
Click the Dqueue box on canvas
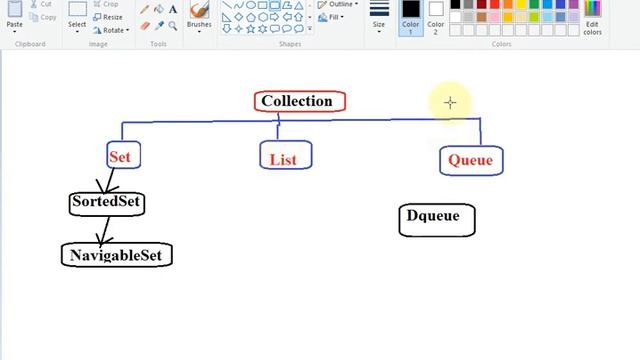pyautogui.click(x=437, y=220)
